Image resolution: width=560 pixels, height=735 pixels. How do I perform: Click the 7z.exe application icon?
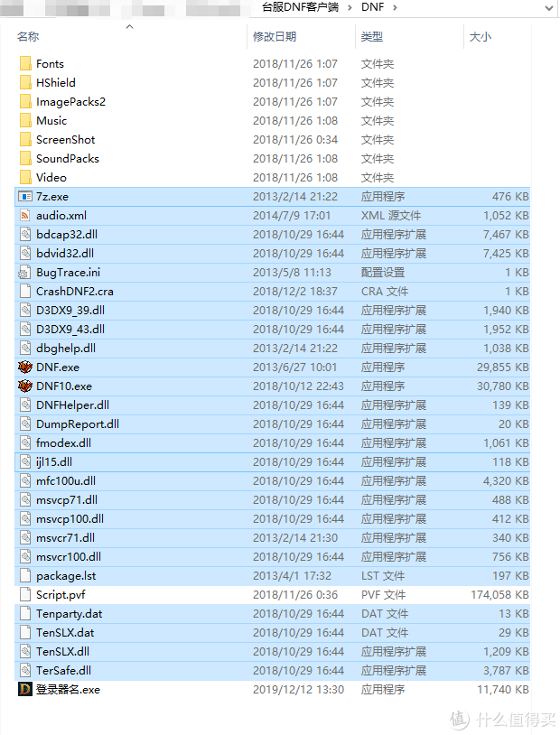[x=25, y=197]
